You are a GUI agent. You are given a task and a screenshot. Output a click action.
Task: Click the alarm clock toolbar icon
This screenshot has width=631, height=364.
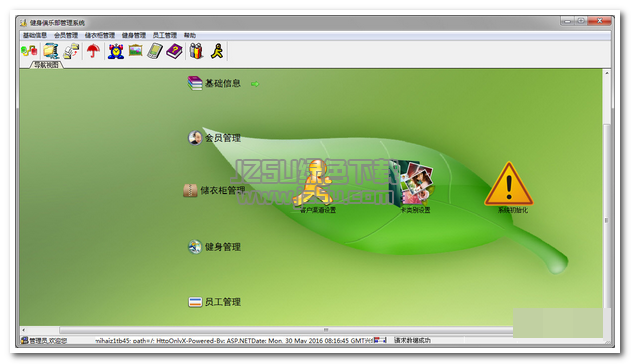(115, 51)
